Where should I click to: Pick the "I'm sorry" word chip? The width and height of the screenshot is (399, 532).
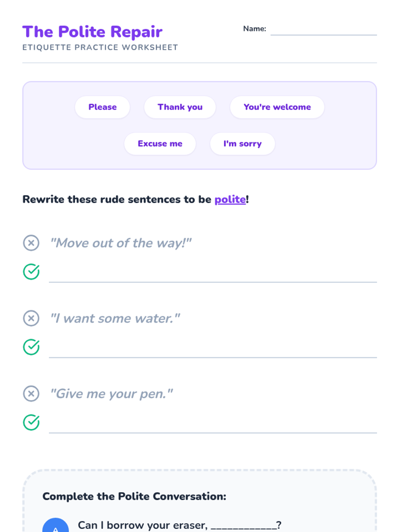click(x=242, y=144)
